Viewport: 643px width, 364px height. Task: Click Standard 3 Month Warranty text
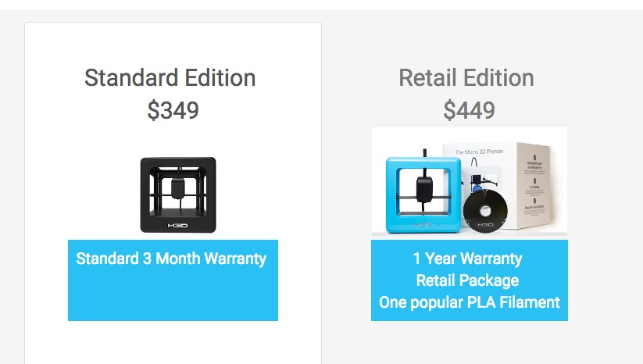pos(171,259)
